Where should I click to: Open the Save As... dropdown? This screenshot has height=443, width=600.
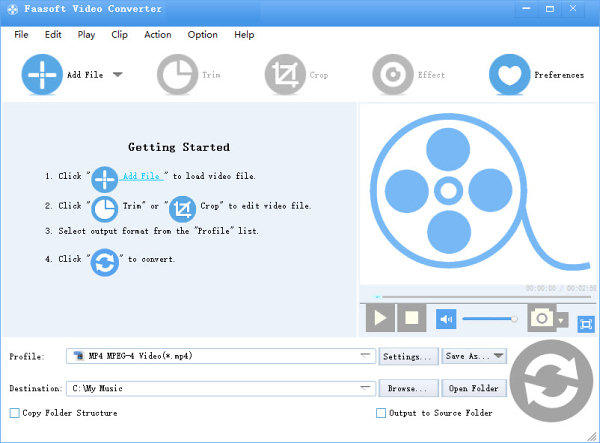(x=474, y=356)
